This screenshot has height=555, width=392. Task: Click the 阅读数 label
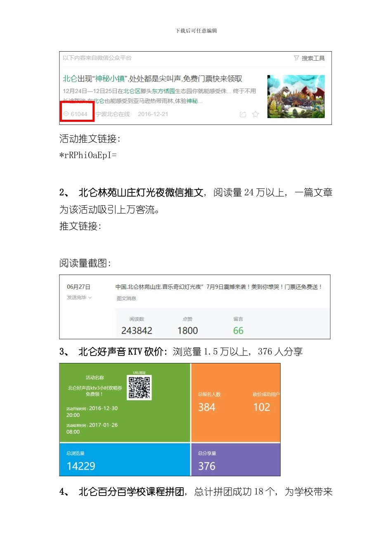(x=137, y=319)
